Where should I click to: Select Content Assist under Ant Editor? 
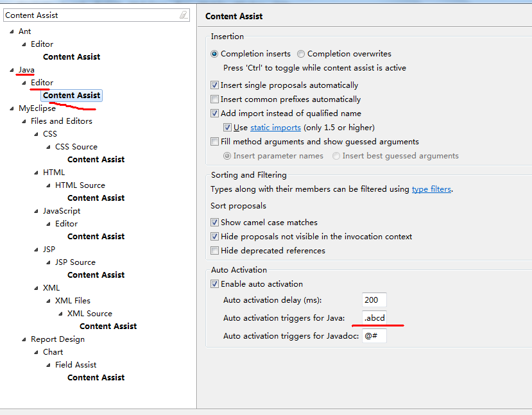coord(71,57)
